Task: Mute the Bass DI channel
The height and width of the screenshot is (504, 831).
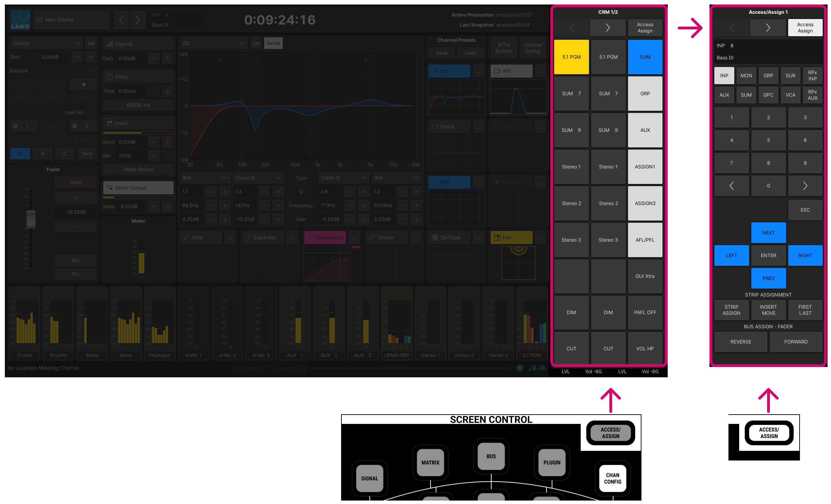Action: (x=76, y=182)
